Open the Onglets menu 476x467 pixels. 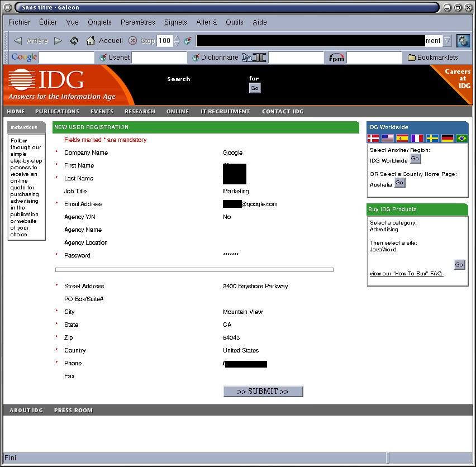click(99, 22)
